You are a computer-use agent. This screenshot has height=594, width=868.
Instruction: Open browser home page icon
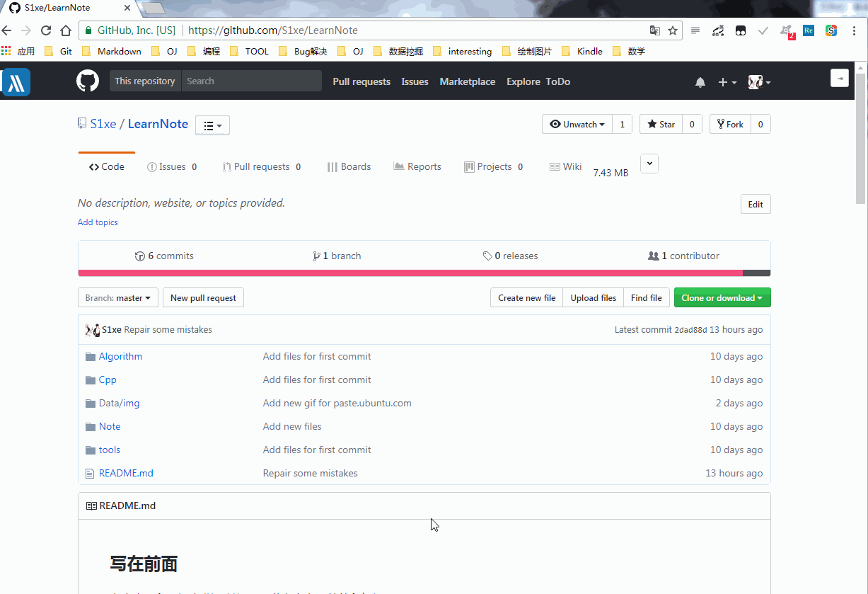66,30
